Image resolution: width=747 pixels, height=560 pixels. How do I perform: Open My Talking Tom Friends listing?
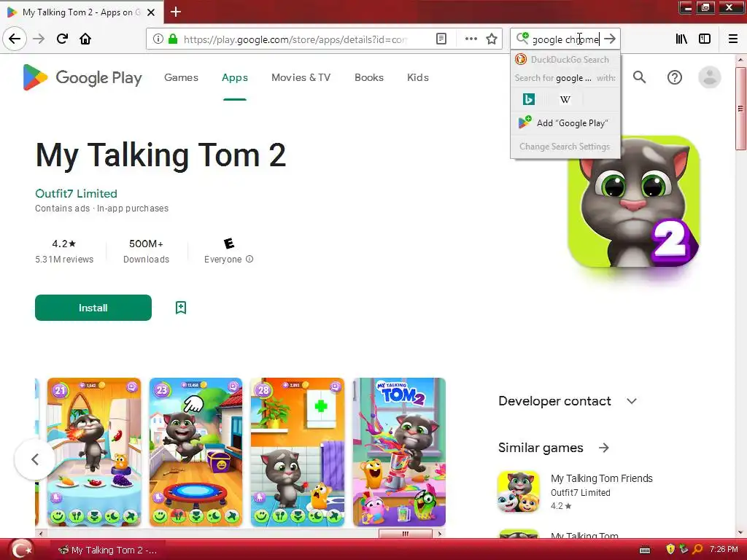click(x=602, y=478)
